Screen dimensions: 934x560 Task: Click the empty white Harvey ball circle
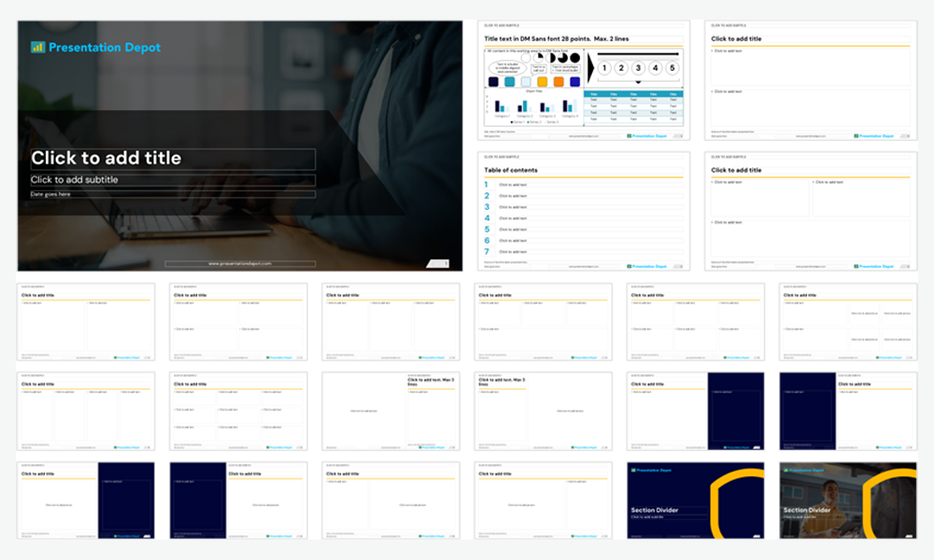coord(526,58)
